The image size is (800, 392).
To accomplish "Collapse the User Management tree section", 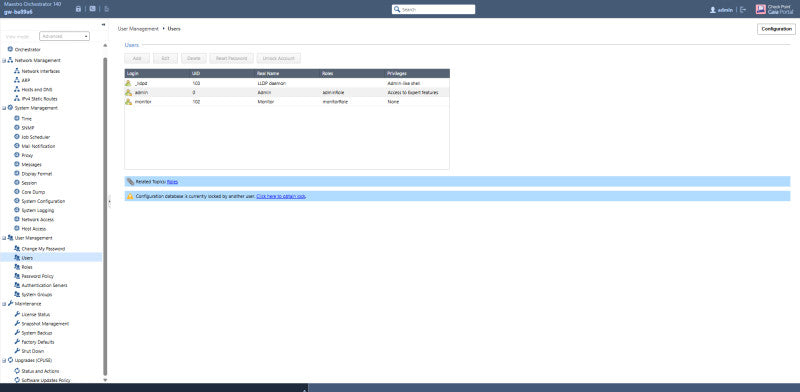I will click(4, 238).
